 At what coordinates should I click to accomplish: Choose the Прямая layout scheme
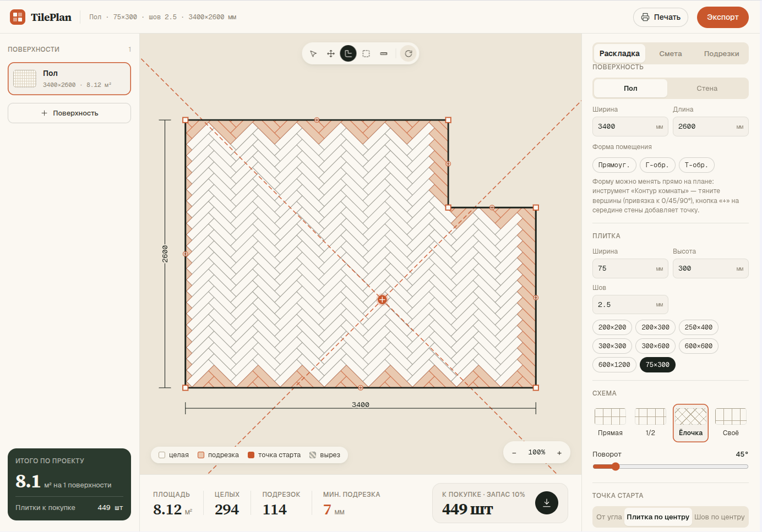(610, 423)
